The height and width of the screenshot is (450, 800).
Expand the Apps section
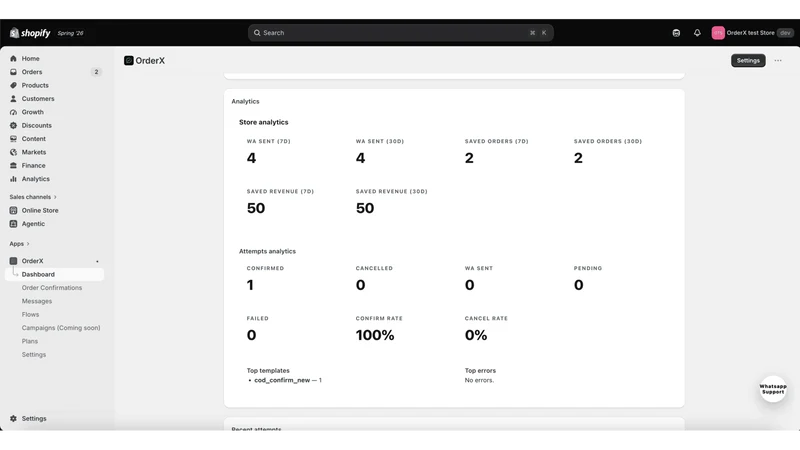(x=19, y=244)
